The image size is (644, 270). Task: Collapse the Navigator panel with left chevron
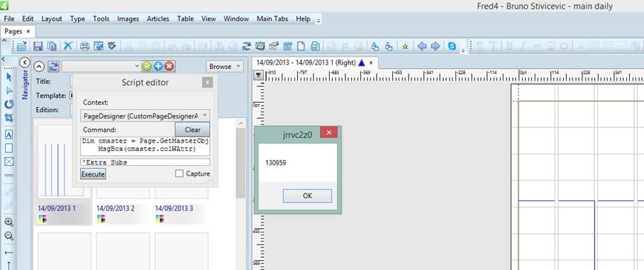[x=25, y=62]
